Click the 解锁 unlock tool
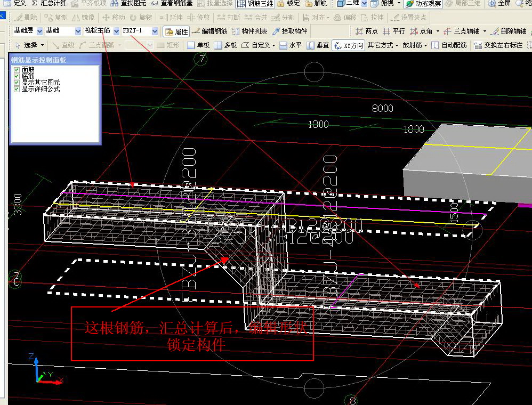Viewport: 532px width, 405px height. [x=316, y=3]
